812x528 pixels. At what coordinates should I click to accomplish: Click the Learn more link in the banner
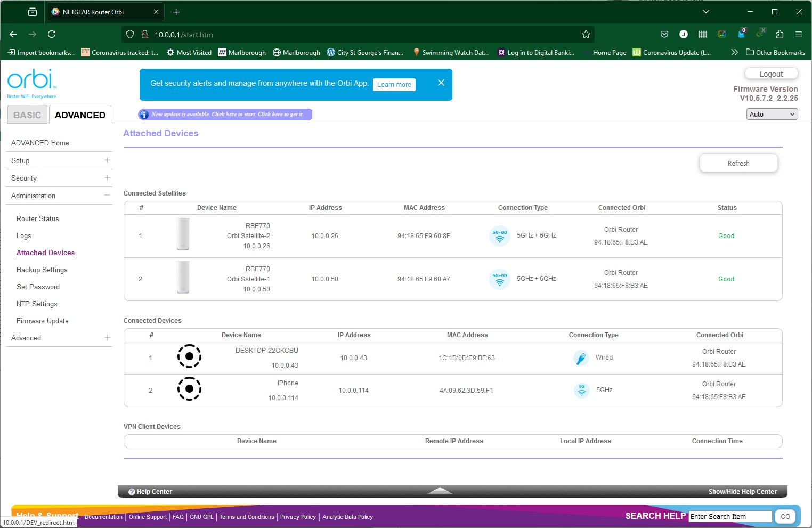point(394,85)
